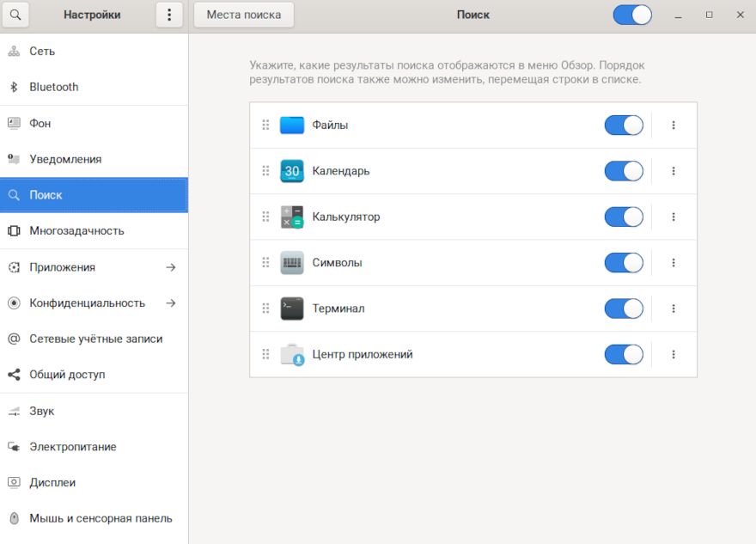Disable search results for Файлы
Image resolution: width=756 pixels, height=544 pixels.
623,125
